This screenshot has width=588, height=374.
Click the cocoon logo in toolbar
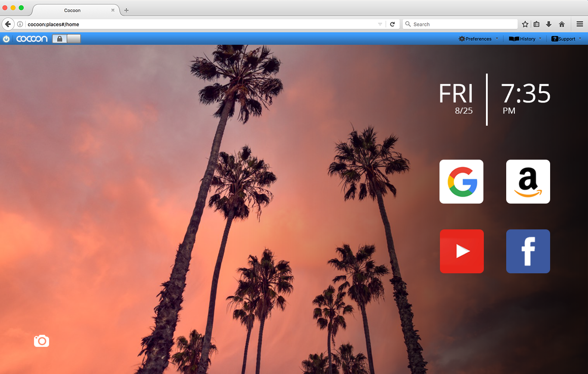coord(32,39)
